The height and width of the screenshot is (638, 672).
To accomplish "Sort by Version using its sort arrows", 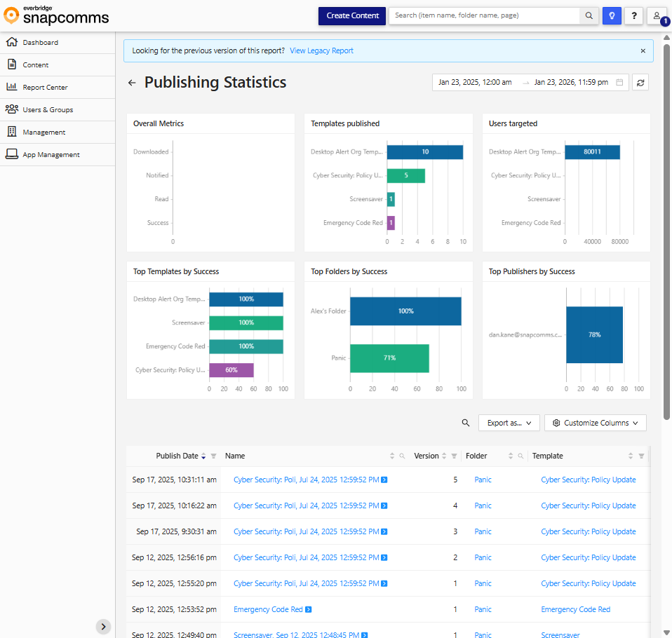I will [444, 456].
